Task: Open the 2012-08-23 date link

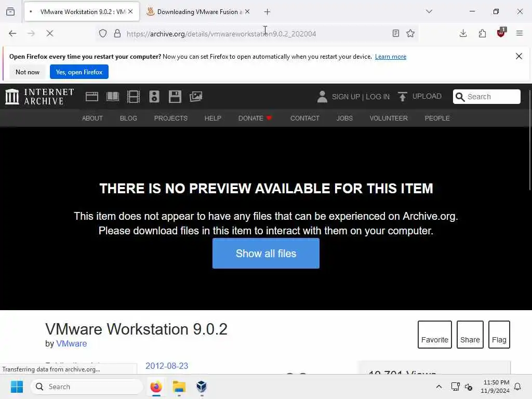Action: pyautogui.click(x=167, y=366)
